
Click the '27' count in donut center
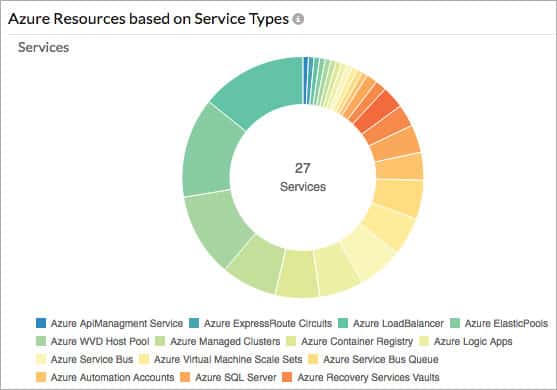[303, 168]
